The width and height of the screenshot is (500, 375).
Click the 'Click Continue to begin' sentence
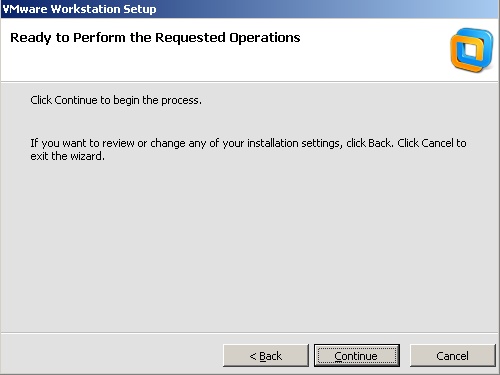(x=116, y=100)
